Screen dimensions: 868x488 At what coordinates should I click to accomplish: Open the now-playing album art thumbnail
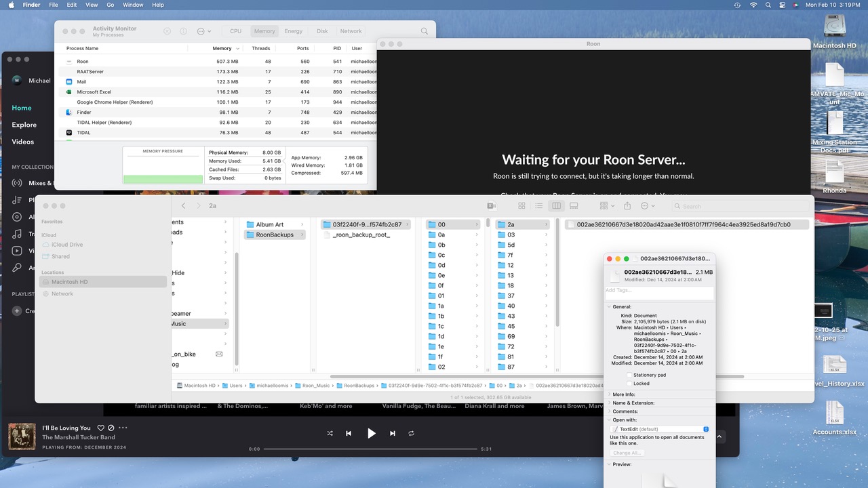click(x=22, y=436)
